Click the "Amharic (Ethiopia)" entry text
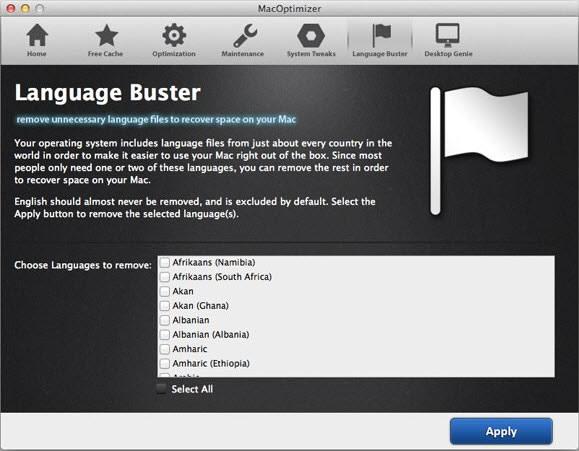 coord(211,363)
